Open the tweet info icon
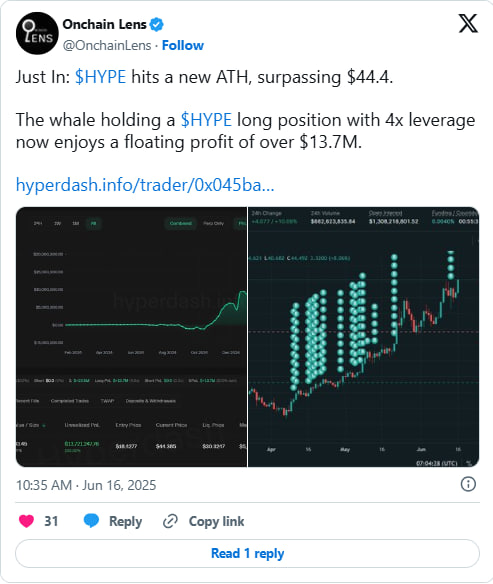 [468, 484]
